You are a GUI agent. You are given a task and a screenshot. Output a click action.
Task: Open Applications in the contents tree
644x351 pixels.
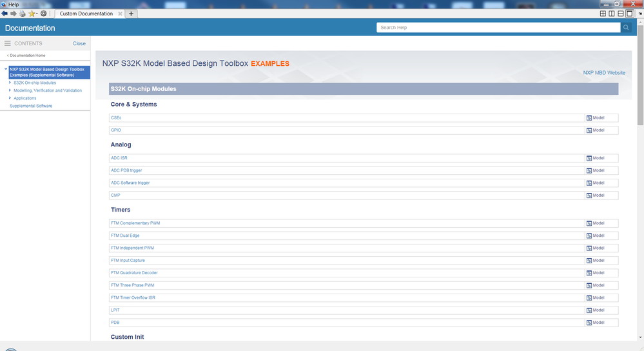[24, 98]
